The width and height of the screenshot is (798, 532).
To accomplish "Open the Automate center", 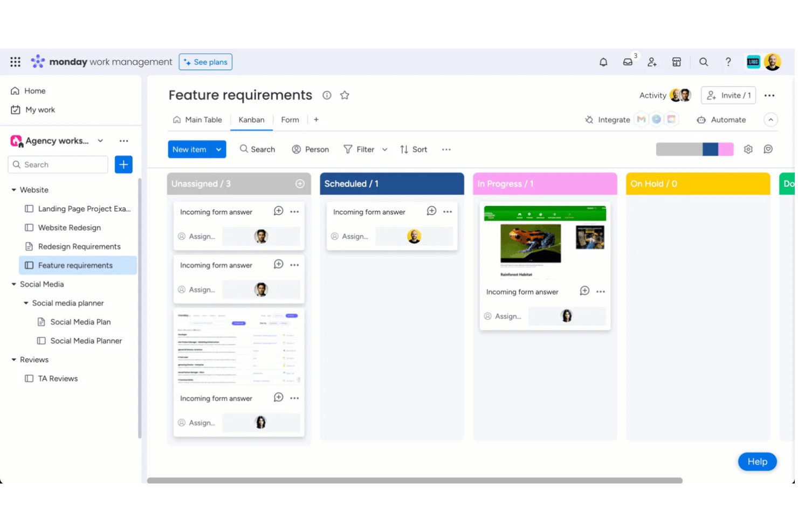I will point(721,120).
